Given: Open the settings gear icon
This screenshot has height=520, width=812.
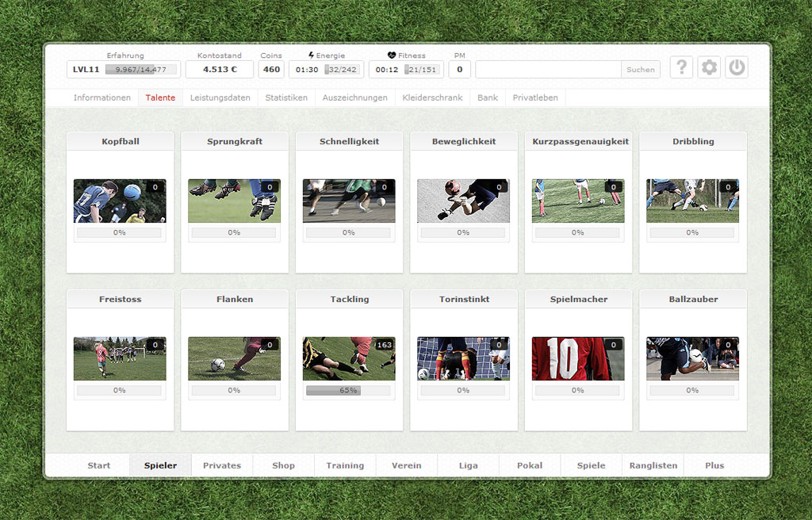Looking at the screenshot, I should (x=709, y=67).
